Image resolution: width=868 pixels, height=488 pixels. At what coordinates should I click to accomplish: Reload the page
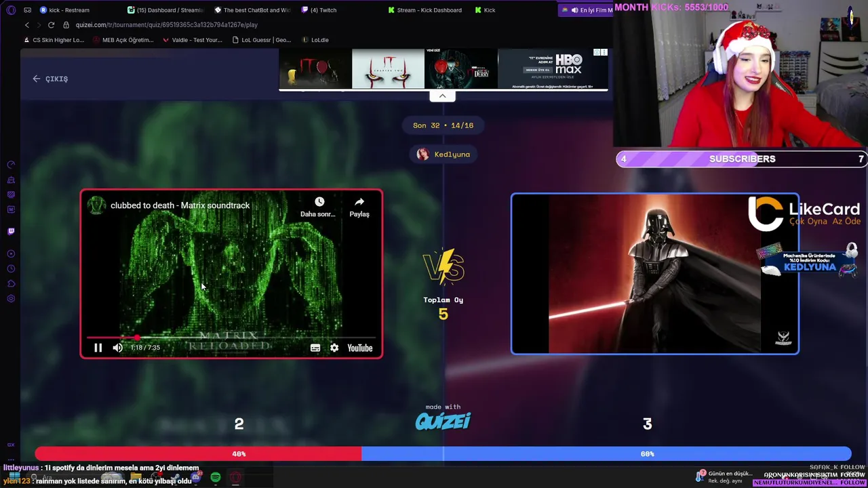point(51,25)
